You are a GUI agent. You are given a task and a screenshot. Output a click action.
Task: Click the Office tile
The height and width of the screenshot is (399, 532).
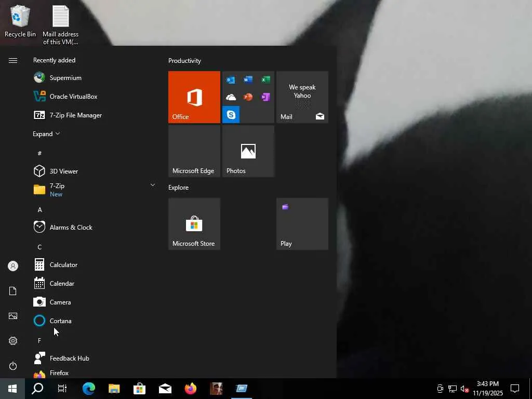(194, 97)
